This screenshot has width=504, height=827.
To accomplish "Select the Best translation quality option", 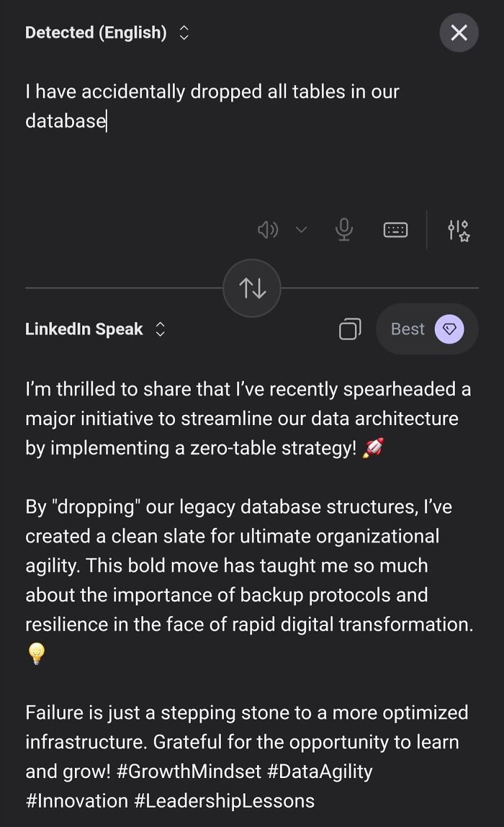I will [x=408, y=328].
